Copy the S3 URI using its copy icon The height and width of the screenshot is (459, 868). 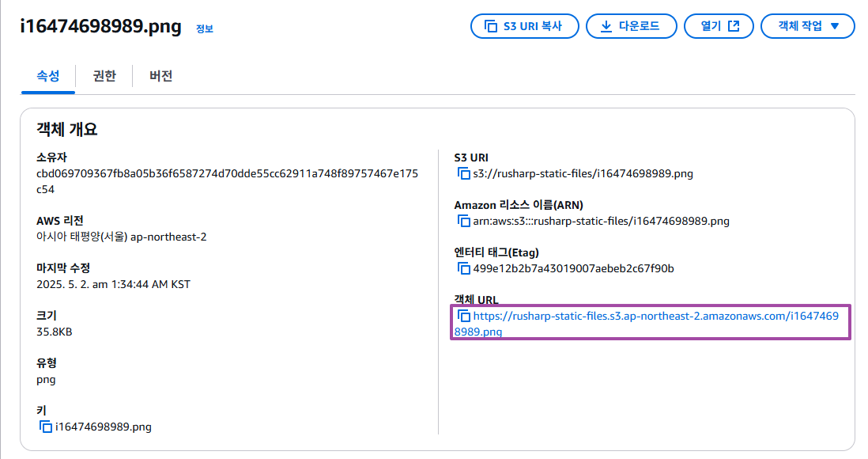tap(463, 173)
